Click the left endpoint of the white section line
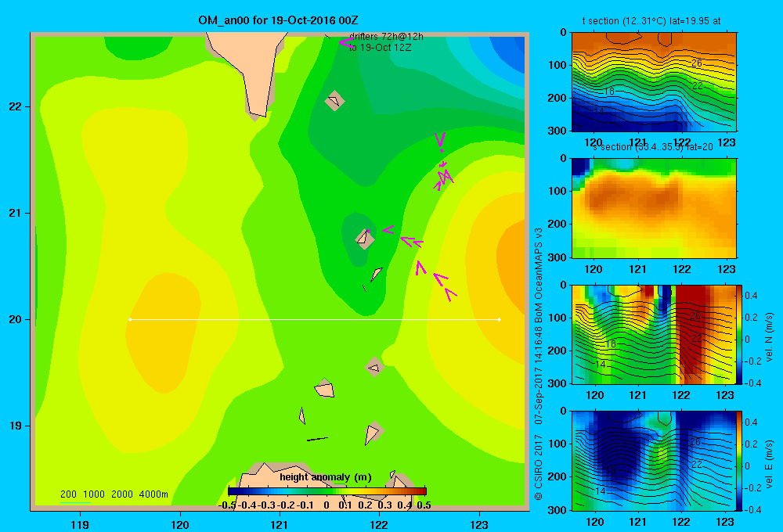 130,319
